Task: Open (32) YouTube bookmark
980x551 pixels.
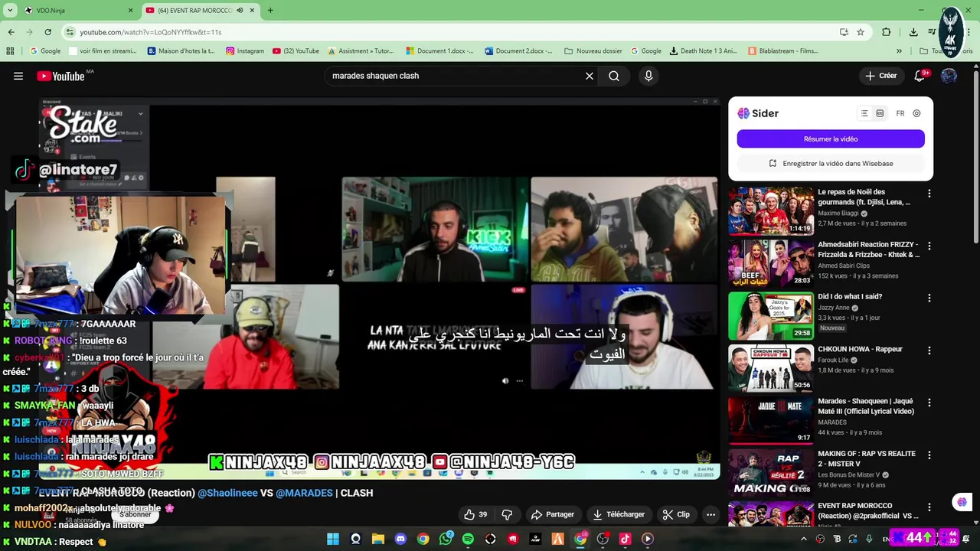Action: pyautogui.click(x=296, y=51)
